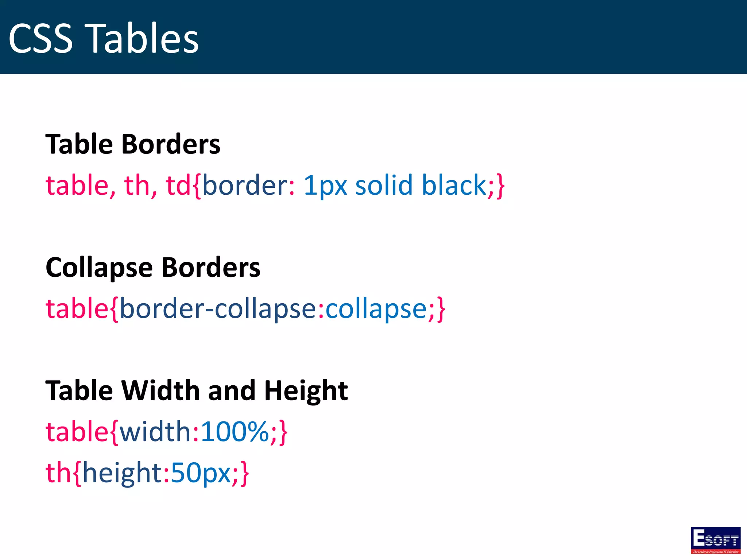747x560 pixels.
Task: Click the blue 'collapse' value text
Action: coord(376,309)
